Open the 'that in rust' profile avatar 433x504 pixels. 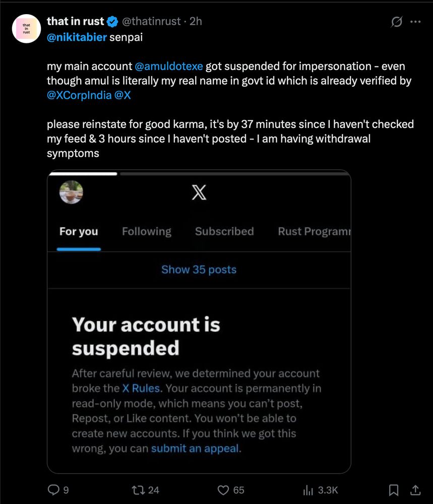pos(26,29)
